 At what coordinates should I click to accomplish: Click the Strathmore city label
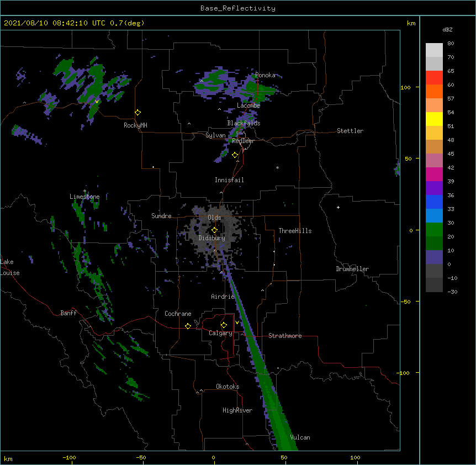pyautogui.click(x=285, y=336)
